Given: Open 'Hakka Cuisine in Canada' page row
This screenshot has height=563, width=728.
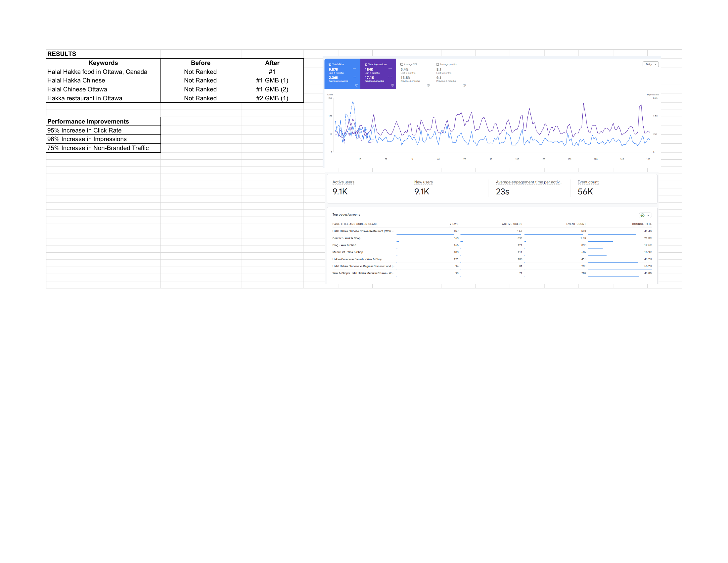Looking at the screenshot, I should tap(492, 259).
